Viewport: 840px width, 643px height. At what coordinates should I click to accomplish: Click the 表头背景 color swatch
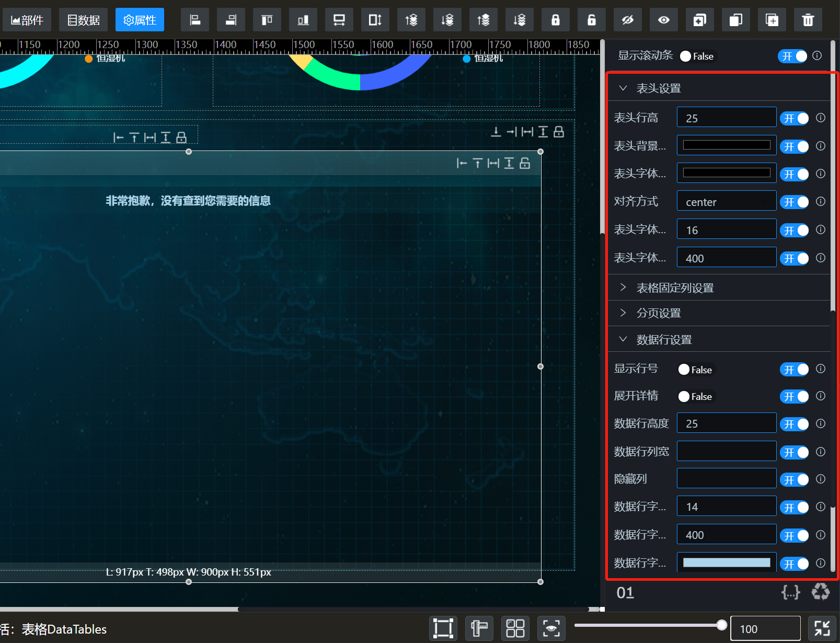(727, 145)
